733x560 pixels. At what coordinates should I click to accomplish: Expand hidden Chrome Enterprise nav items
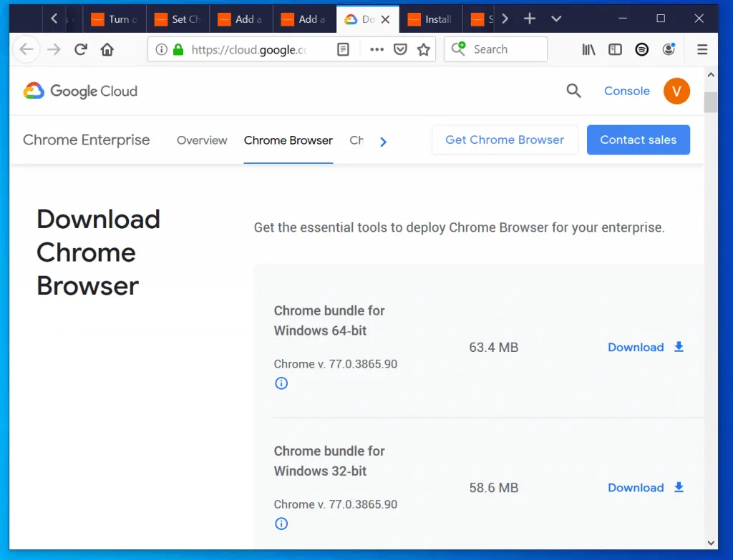(383, 142)
